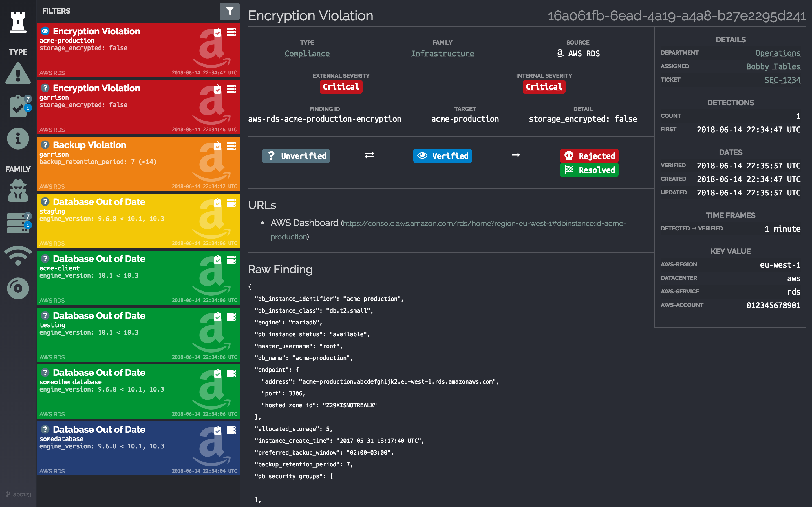Image resolution: width=812 pixels, height=507 pixels.
Task: Select the Database Out of Date staging item
Action: [137, 222]
